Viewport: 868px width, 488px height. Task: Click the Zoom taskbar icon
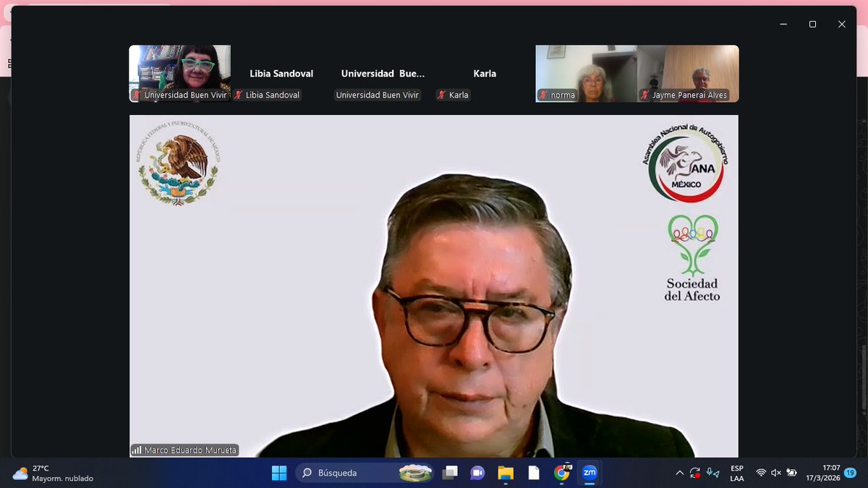590,473
